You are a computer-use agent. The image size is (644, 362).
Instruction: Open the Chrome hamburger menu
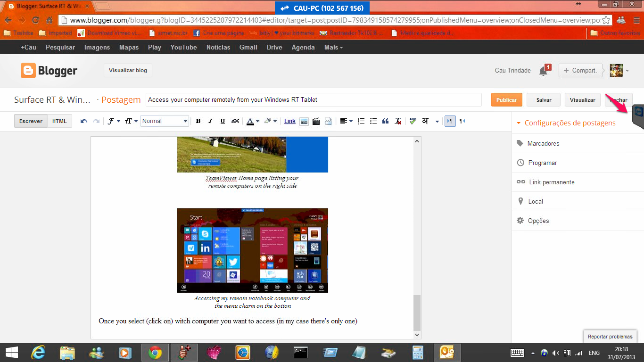[x=636, y=20]
